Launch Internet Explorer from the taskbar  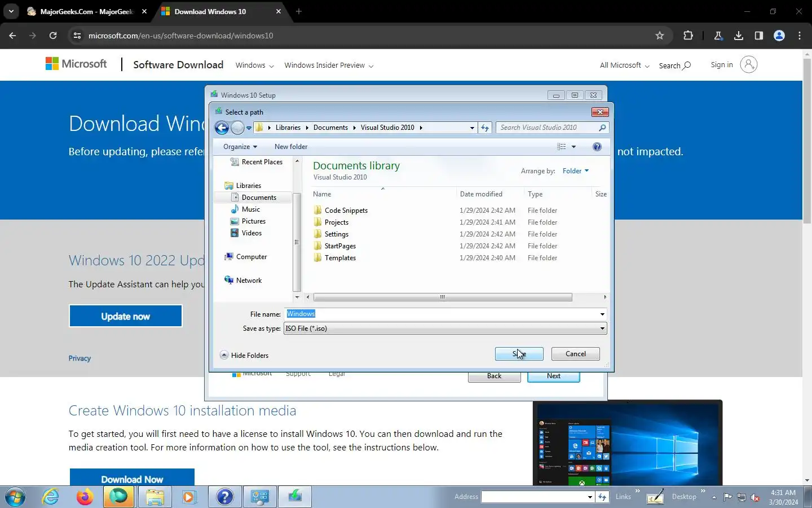[x=51, y=497]
